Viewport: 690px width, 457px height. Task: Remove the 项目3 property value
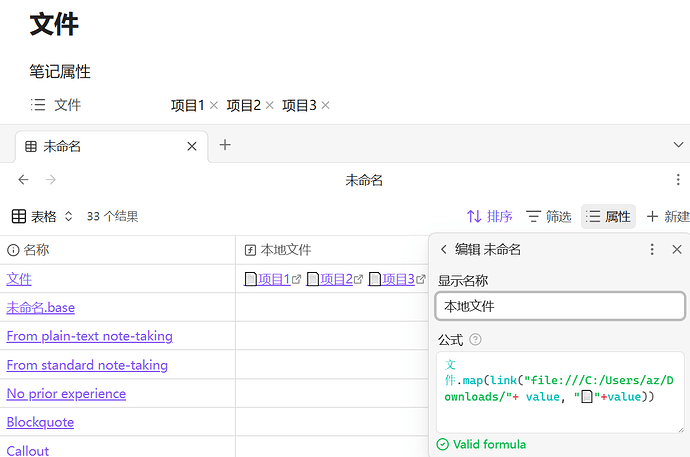325,106
